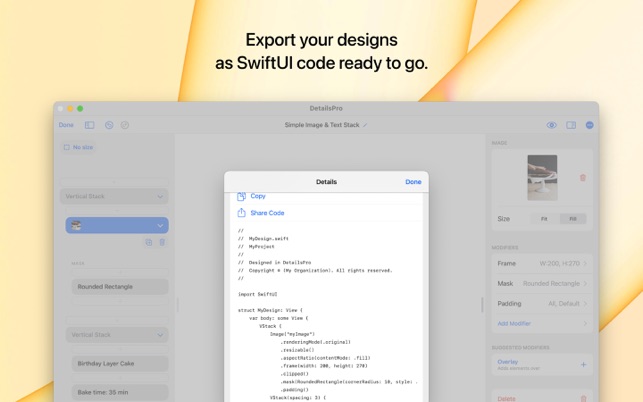Click the No size button

[x=78, y=147]
